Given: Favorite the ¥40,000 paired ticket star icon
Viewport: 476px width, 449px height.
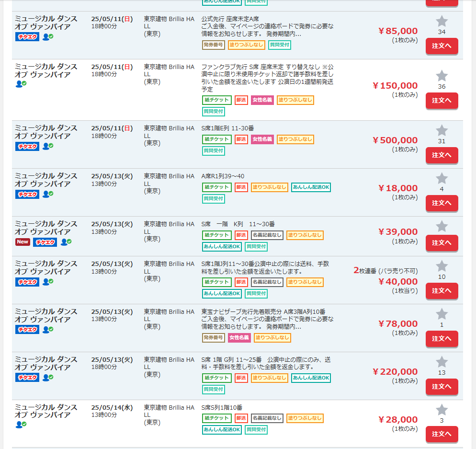Looking at the screenshot, I should [x=442, y=266].
